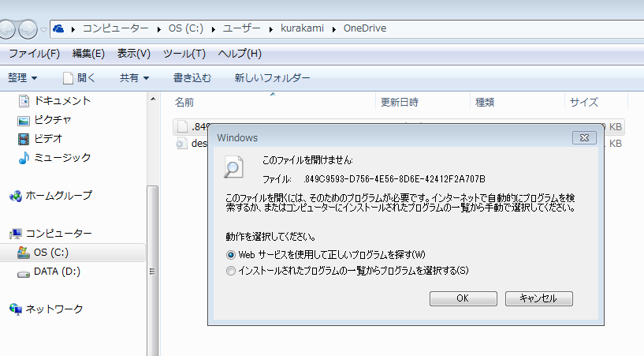Click the Forward navigation arrow button
The image size is (644, 356).
tap(28, 29)
